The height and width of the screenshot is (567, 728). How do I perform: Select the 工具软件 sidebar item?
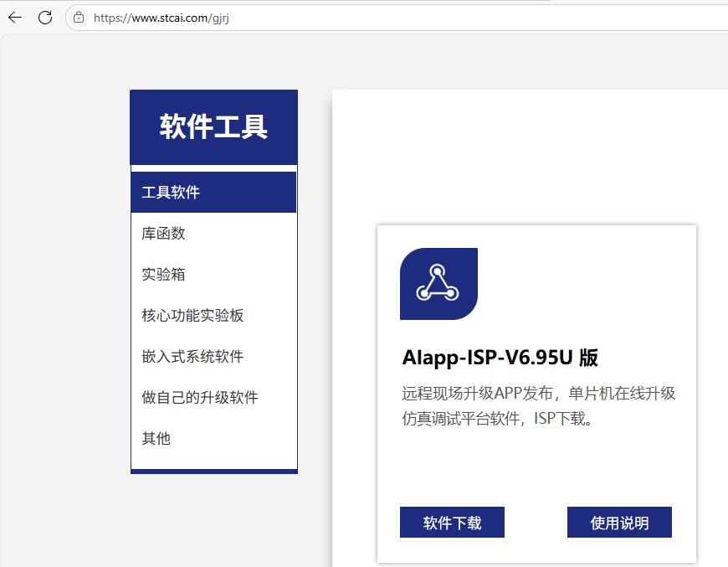point(213,192)
